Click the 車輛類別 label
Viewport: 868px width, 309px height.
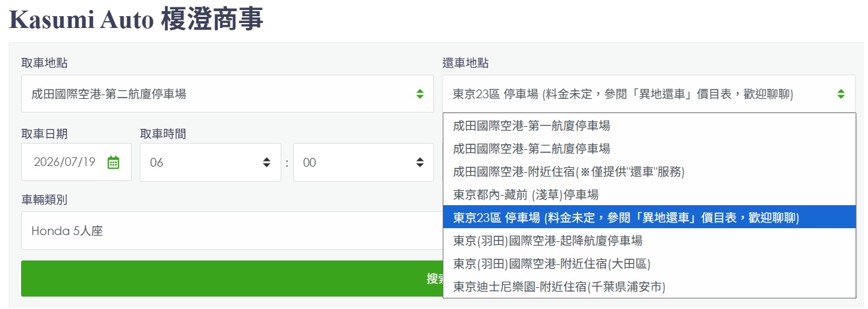(44, 200)
